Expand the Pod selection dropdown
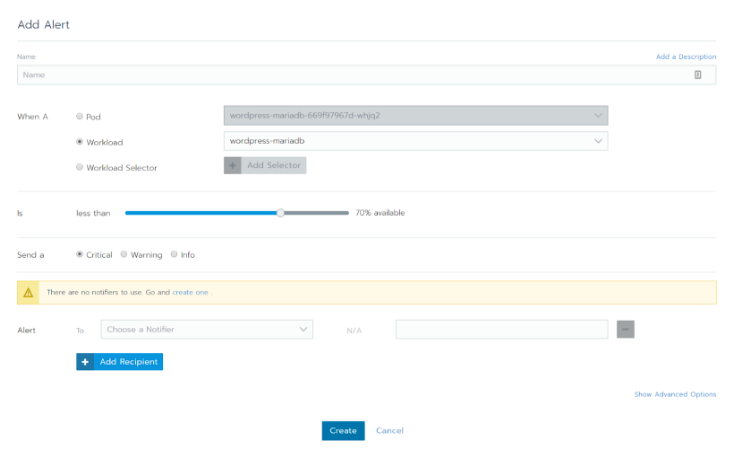This screenshot has width=737, height=455. [415, 115]
